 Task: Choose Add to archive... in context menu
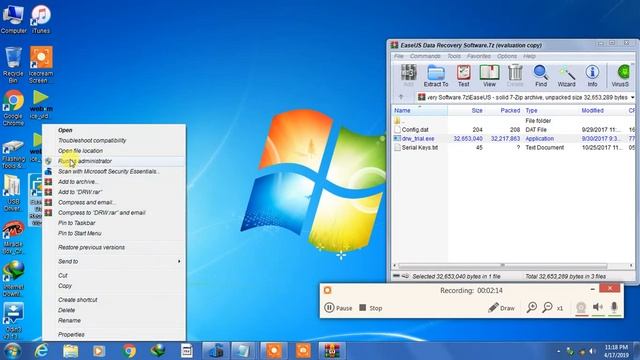[114, 182]
